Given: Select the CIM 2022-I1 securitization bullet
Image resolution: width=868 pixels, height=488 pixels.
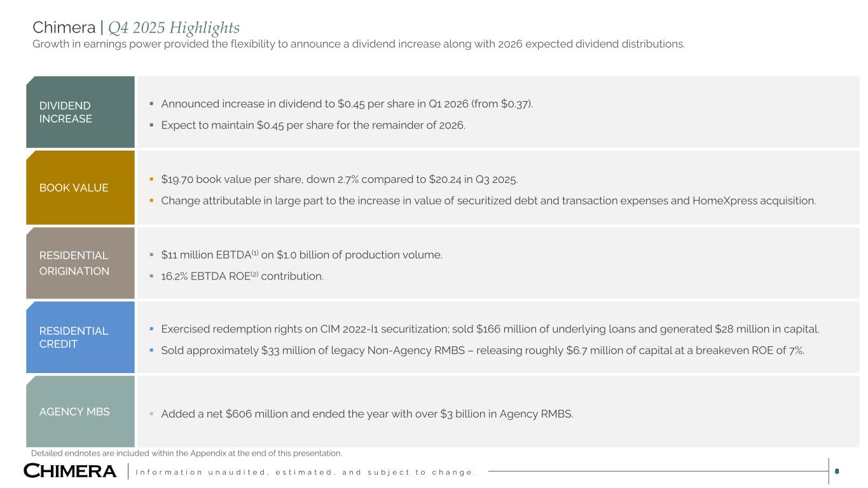Looking at the screenshot, I should 490,329.
